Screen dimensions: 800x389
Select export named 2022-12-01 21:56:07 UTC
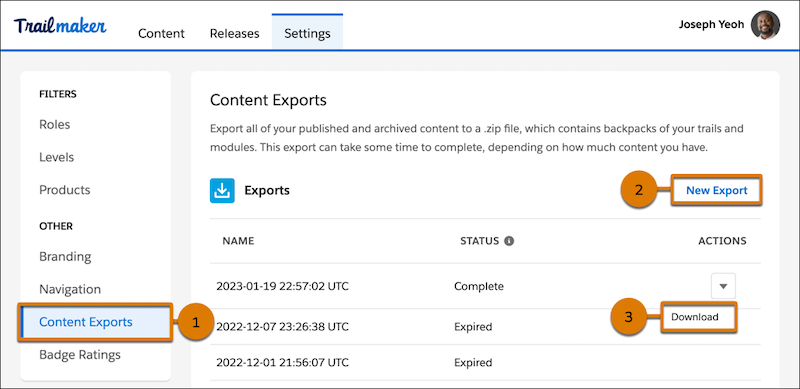click(282, 362)
